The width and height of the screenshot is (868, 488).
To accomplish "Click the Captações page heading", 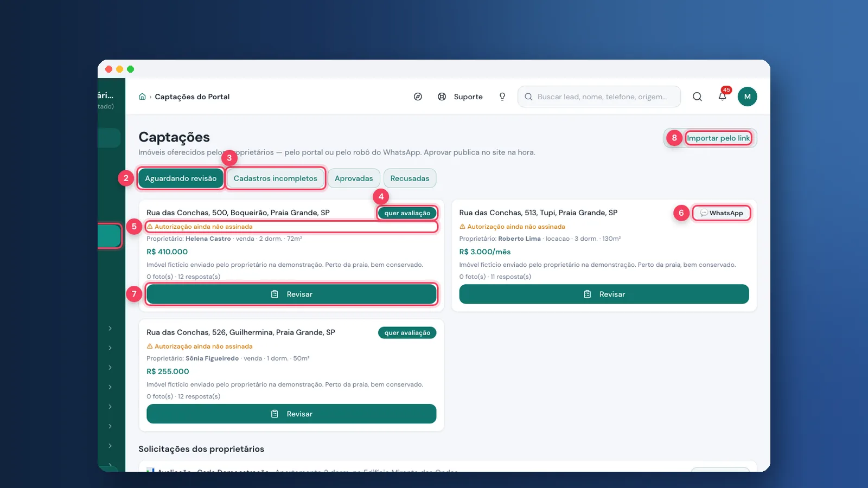I will tap(174, 137).
